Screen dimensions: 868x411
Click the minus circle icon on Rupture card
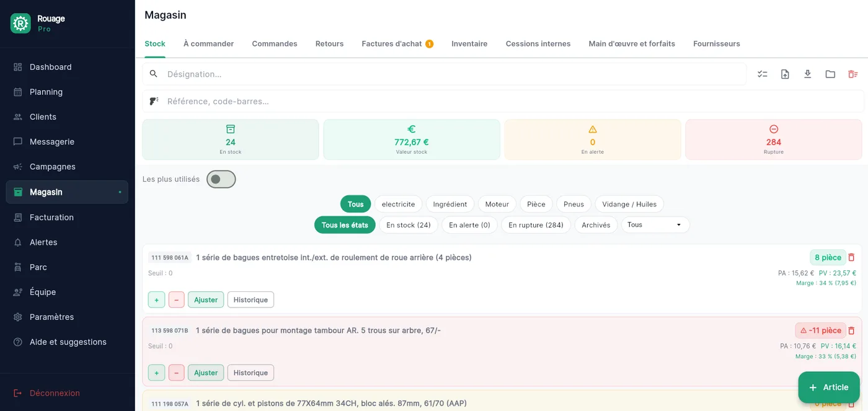[x=774, y=129]
